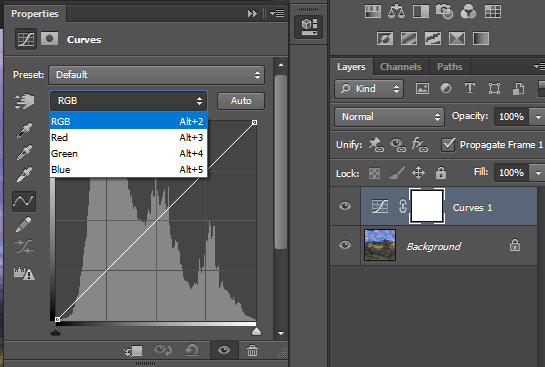Switch to the Paths tab
545x367 pixels.
click(450, 66)
